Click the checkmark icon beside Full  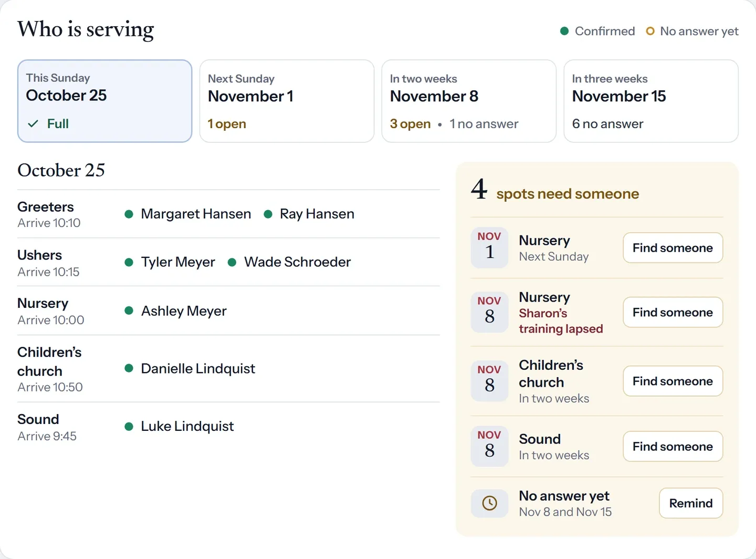pyautogui.click(x=33, y=124)
